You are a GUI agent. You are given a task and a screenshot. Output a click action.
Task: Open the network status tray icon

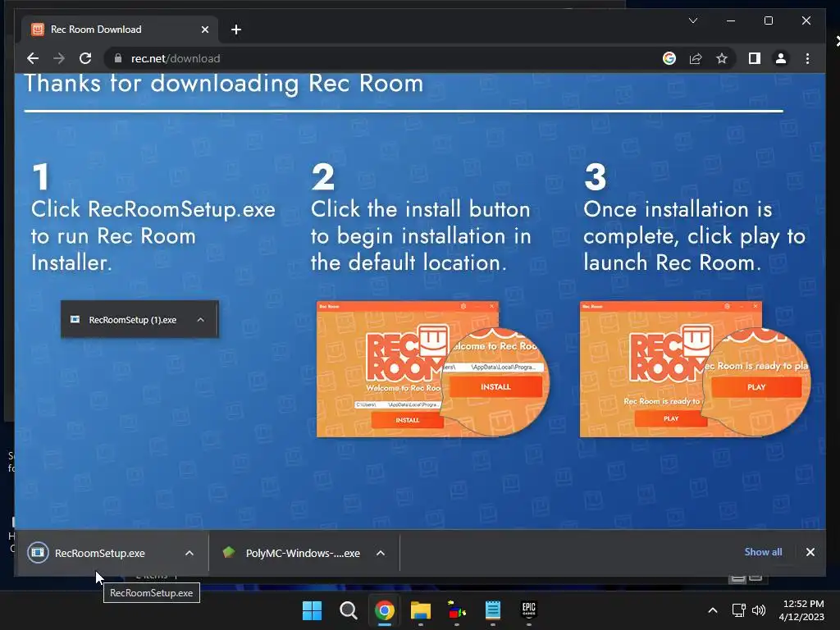739,610
